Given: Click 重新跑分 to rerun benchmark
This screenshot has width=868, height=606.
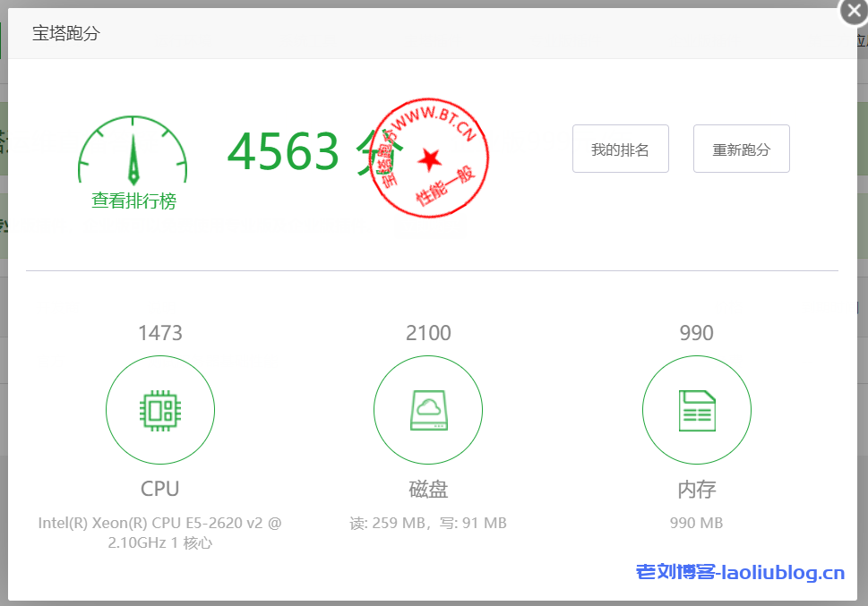Looking at the screenshot, I should 741,149.
